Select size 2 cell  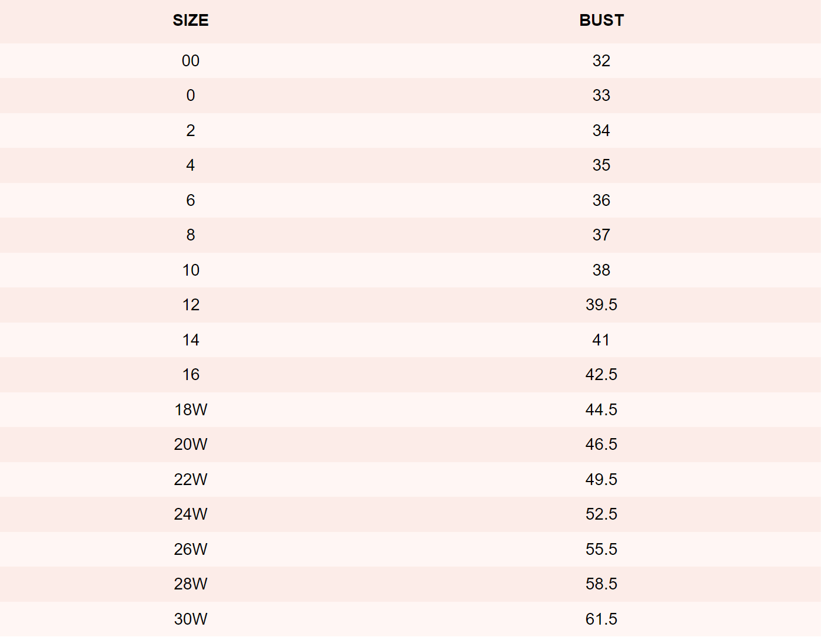click(191, 131)
